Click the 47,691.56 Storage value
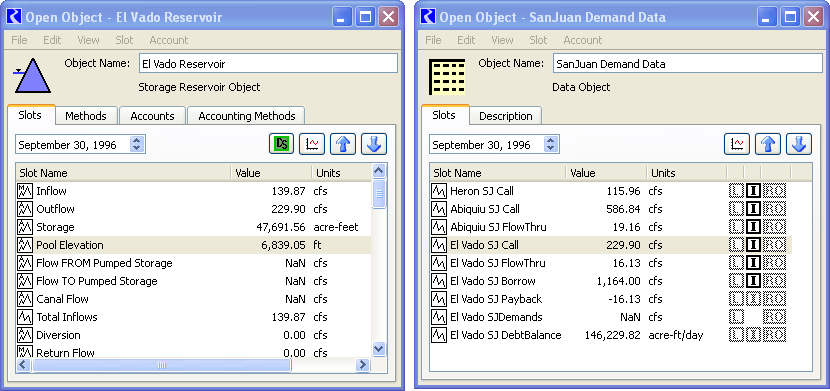This screenshot has height=391, width=830. pos(281,227)
